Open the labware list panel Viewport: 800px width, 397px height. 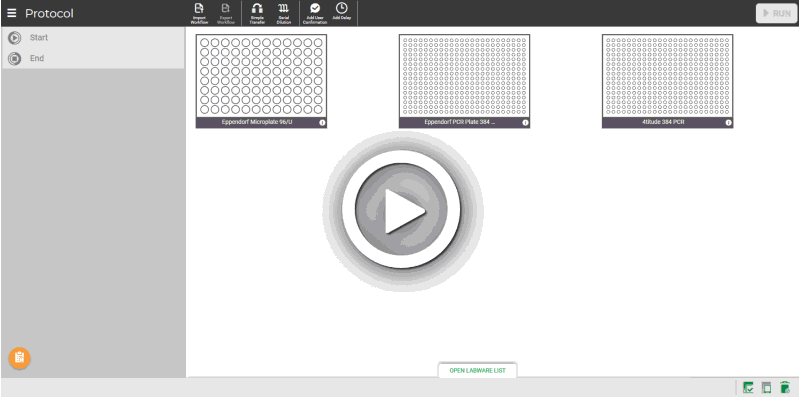pos(478,370)
